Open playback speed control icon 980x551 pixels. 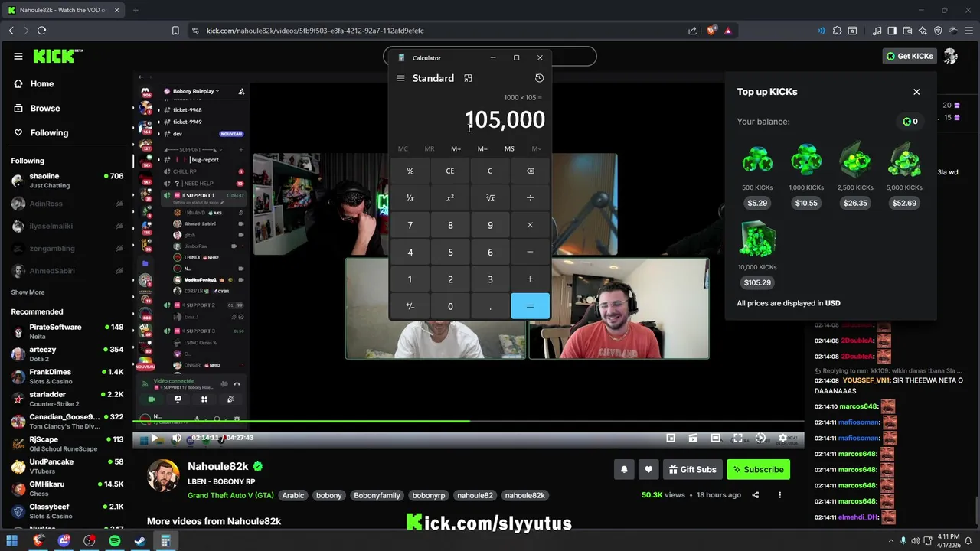coord(760,439)
